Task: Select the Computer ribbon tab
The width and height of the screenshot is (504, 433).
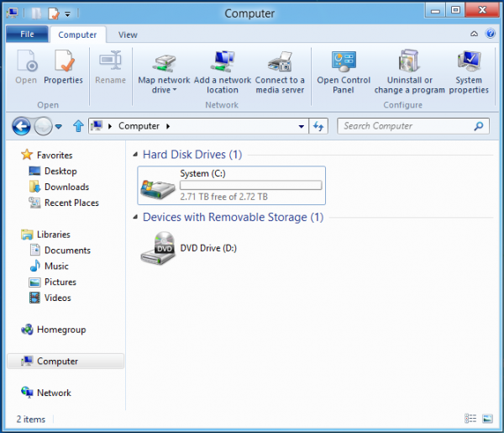Action: click(77, 34)
